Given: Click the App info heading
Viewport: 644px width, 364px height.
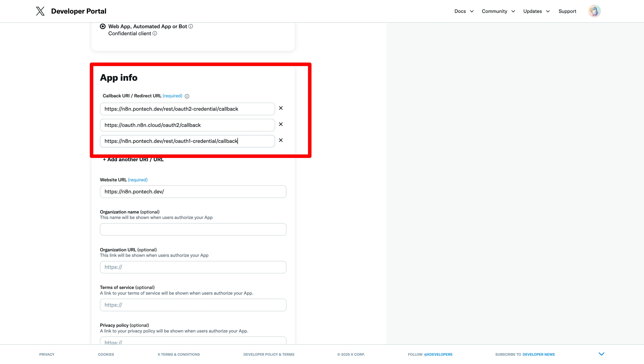Looking at the screenshot, I should [119, 78].
